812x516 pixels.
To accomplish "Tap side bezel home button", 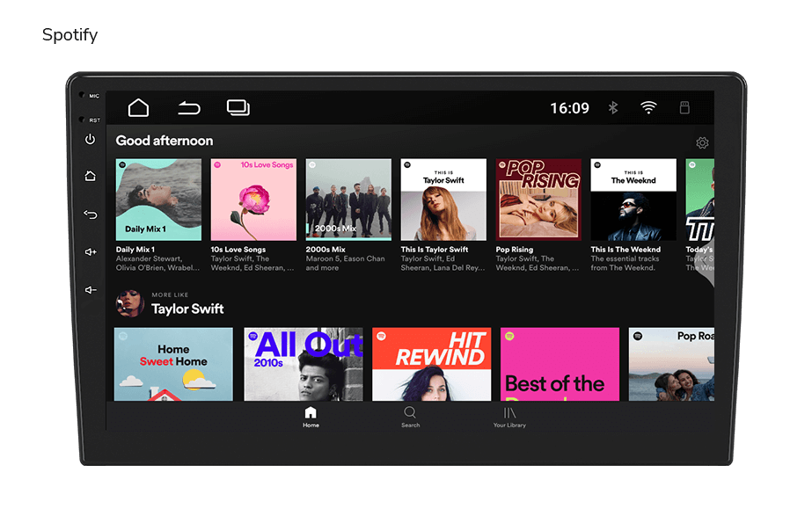I will click(90, 176).
